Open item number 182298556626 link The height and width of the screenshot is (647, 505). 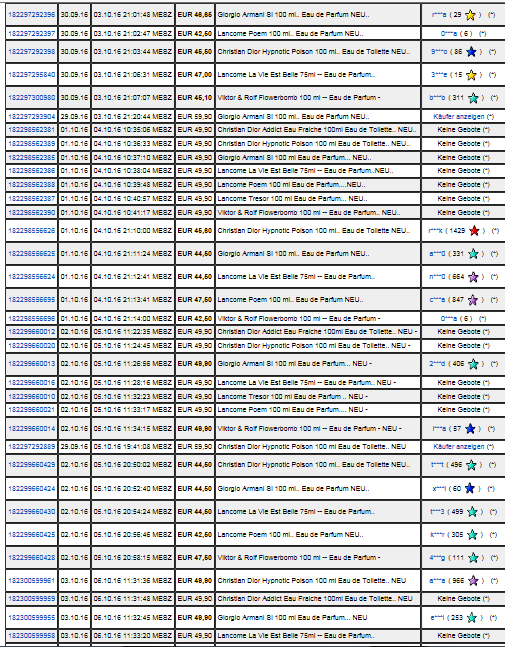(31, 231)
